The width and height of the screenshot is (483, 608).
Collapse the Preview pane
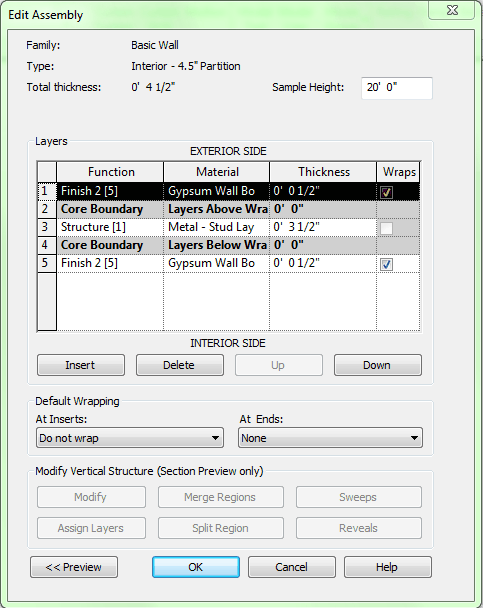74,567
